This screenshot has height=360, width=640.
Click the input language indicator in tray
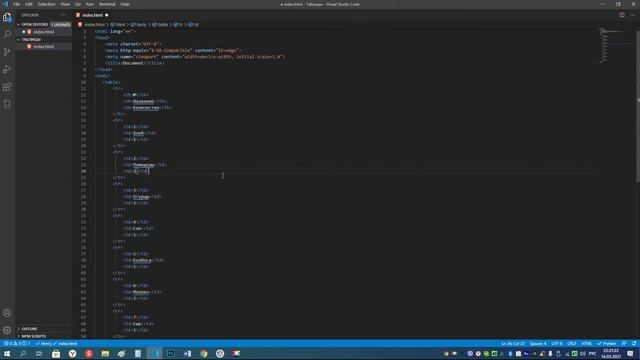[592, 353]
